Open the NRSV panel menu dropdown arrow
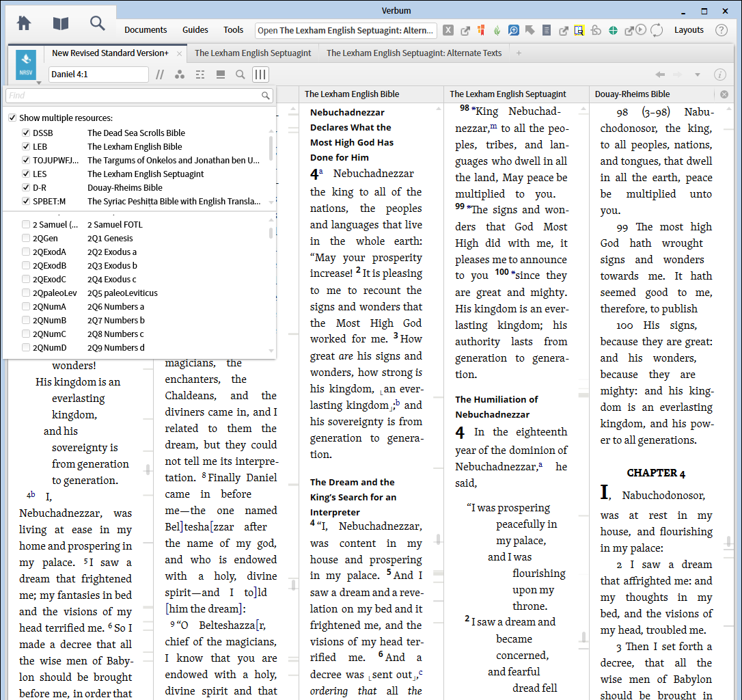This screenshot has width=742, height=700. click(x=39, y=83)
